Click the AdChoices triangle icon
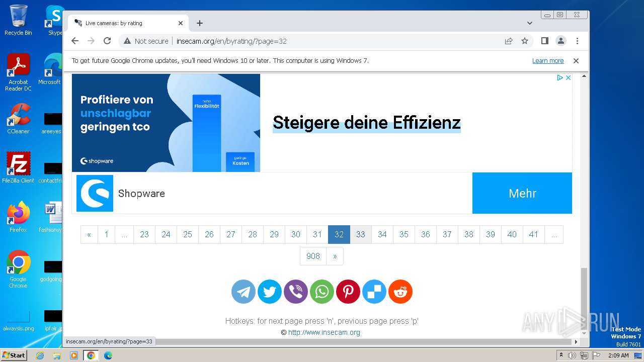This screenshot has height=362, width=644. click(559, 77)
